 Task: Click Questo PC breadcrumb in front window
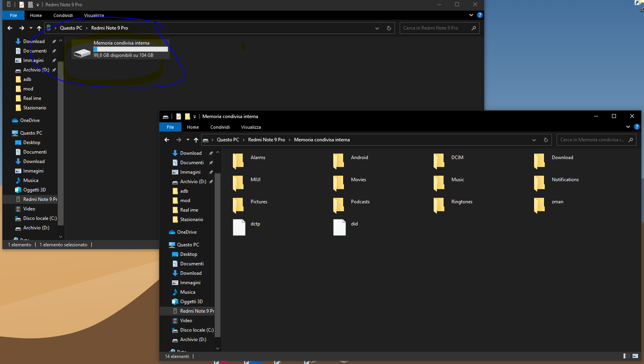(228, 140)
